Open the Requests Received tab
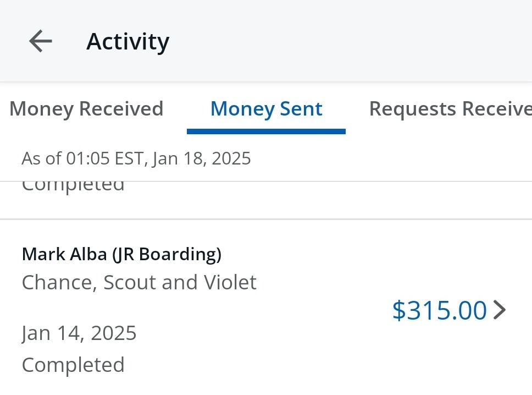The image size is (532, 395). pos(450,109)
